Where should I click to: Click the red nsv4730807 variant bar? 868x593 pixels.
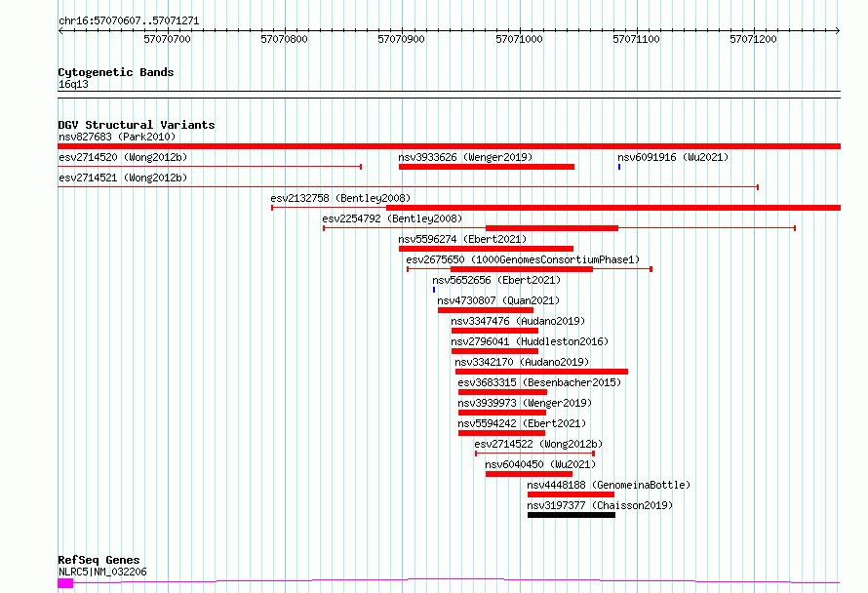click(x=486, y=310)
